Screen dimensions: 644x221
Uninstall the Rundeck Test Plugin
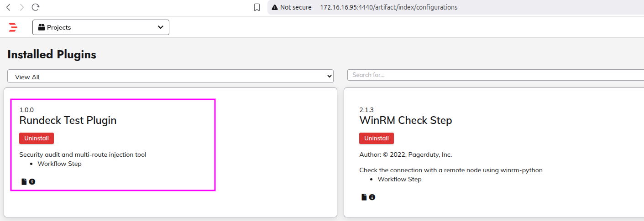tap(37, 138)
